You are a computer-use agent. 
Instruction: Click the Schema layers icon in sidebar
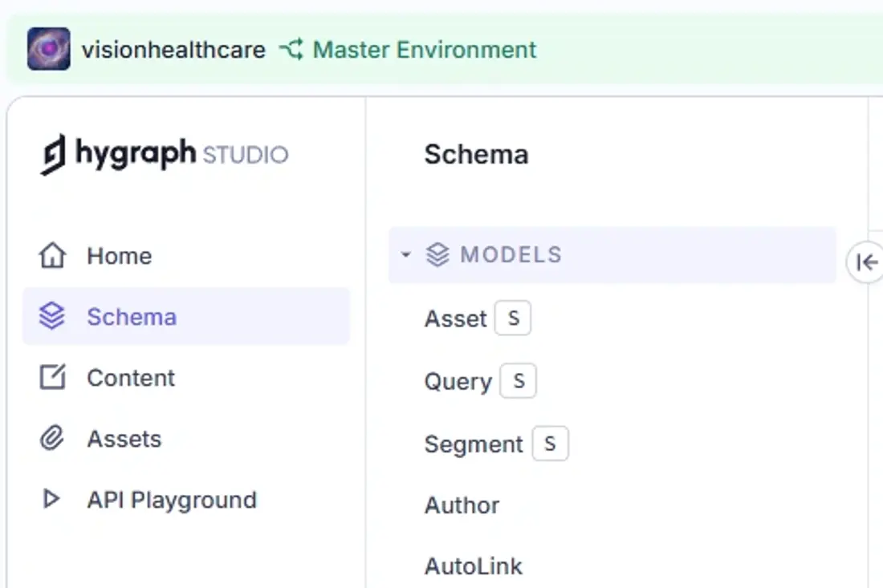[x=52, y=316]
